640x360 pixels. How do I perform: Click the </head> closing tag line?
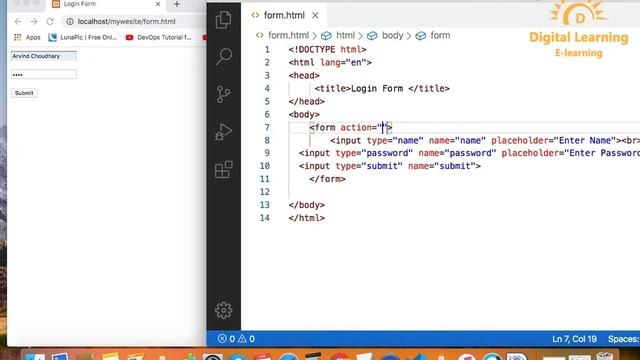coord(307,101)
